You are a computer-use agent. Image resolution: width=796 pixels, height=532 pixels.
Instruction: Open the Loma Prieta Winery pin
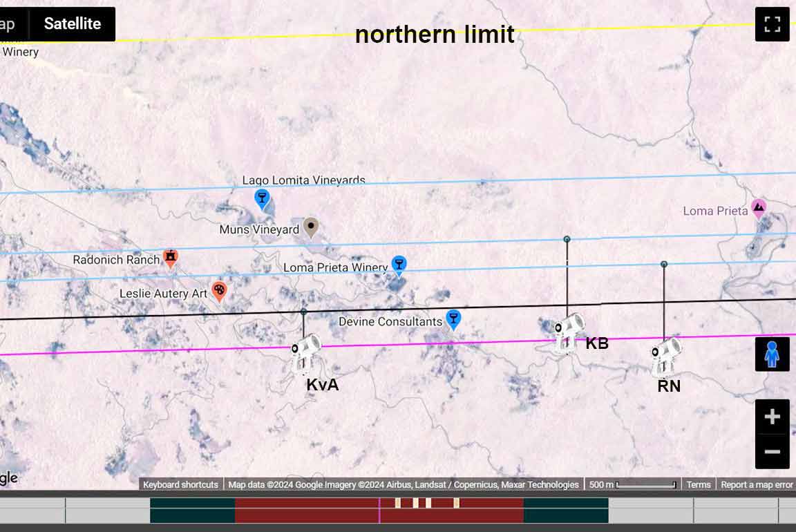(399, 266)
